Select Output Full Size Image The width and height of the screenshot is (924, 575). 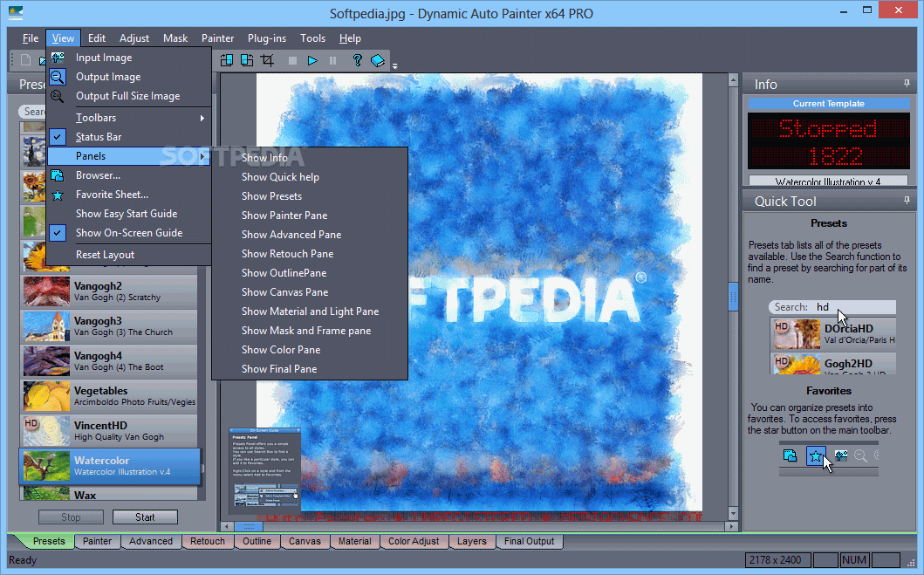(x=128, y=95)
